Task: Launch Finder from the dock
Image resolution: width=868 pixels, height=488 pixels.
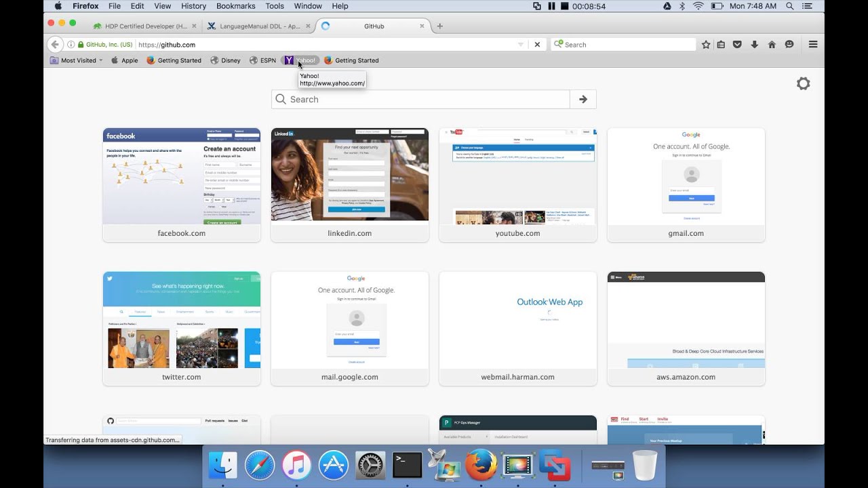Action: click(223, 466)
